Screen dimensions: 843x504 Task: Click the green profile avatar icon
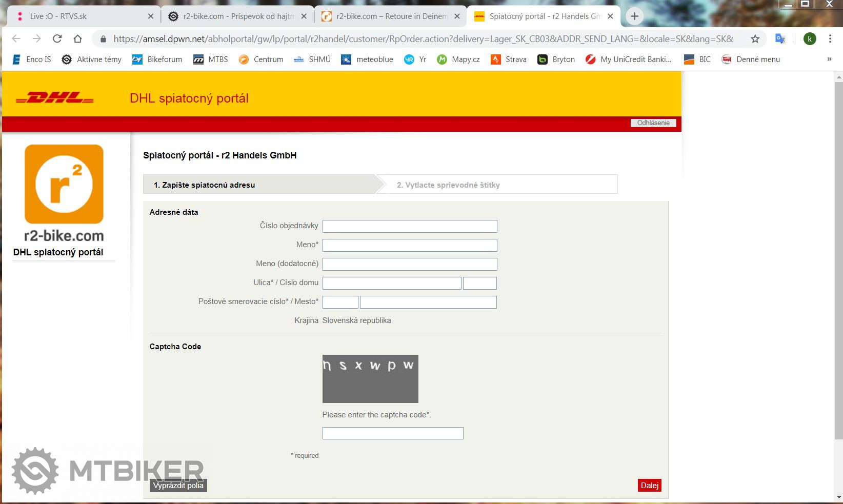810,39
